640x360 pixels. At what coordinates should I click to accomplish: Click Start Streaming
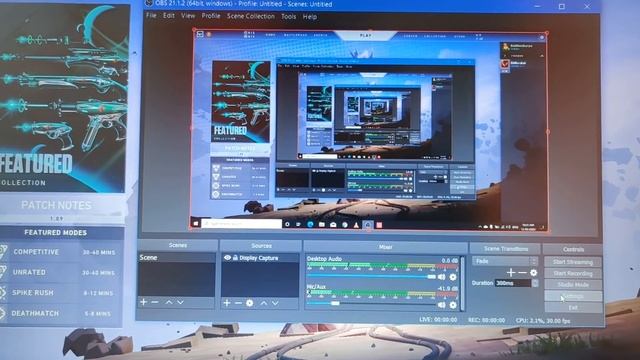[x=573, y=262]
